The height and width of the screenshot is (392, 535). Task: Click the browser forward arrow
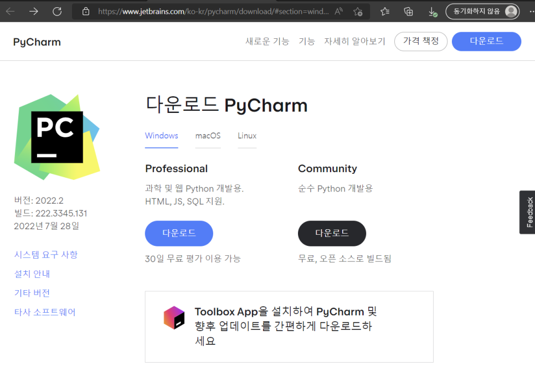[x=33, y=12]
